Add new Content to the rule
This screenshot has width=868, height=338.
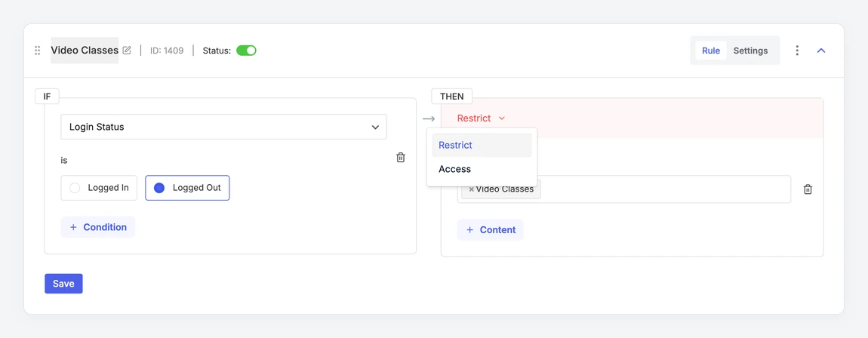click(x=491, y=229)
